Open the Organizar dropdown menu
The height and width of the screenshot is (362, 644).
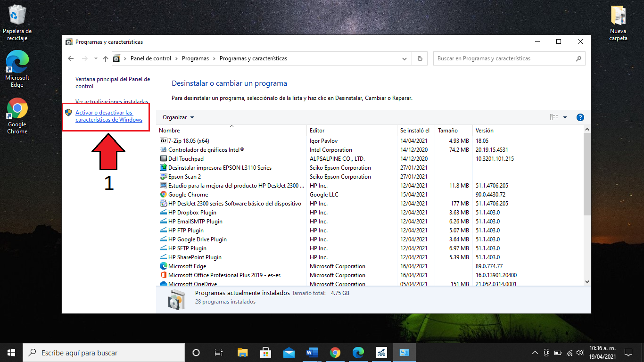click(178, 117)
